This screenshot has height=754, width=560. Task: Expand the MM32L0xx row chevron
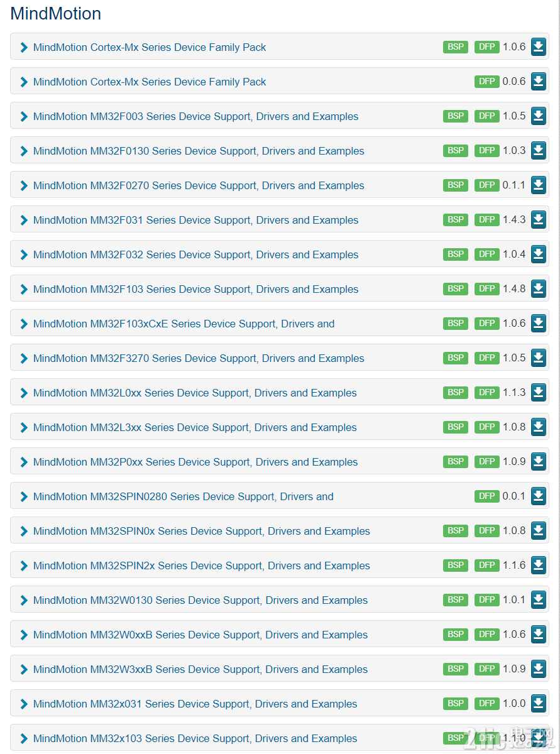[24, 393]
